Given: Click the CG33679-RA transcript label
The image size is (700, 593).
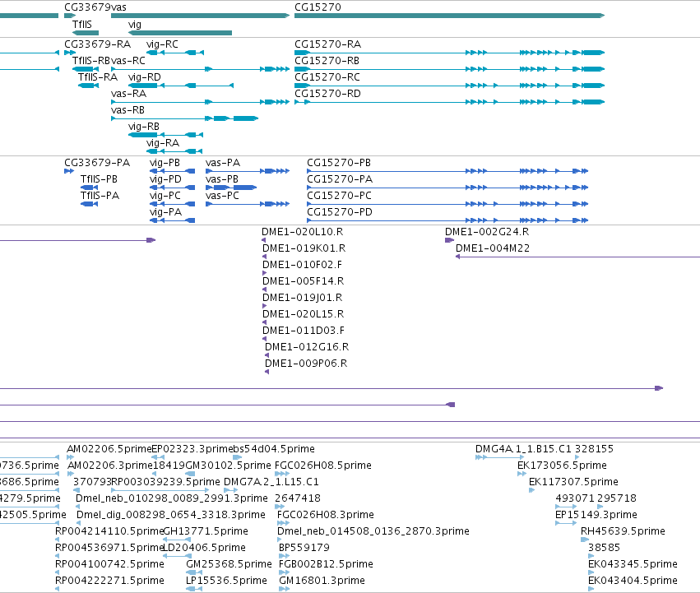Looking at the screenshot, I should (97, 44).
